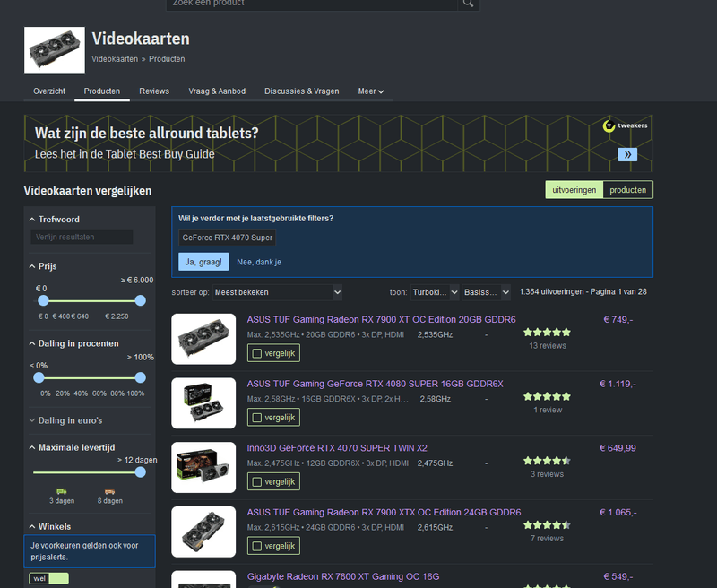Image resolution: width=717 pixels, height=588 pixels.
Task: Click maximum price slider handle
Action: pos(141,300)
